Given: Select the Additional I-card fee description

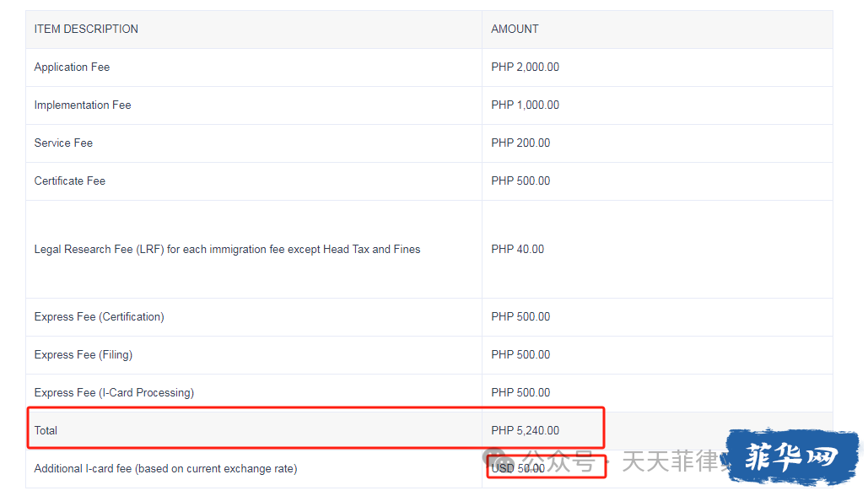Looking at the screenshot, I should click(165, 468).
